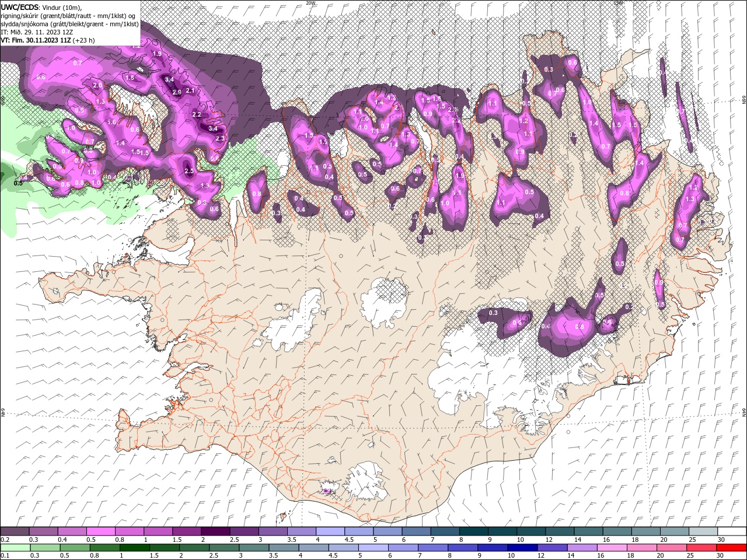Click the light blue top-row swatch between 4 and 4.5

(330, 531)
